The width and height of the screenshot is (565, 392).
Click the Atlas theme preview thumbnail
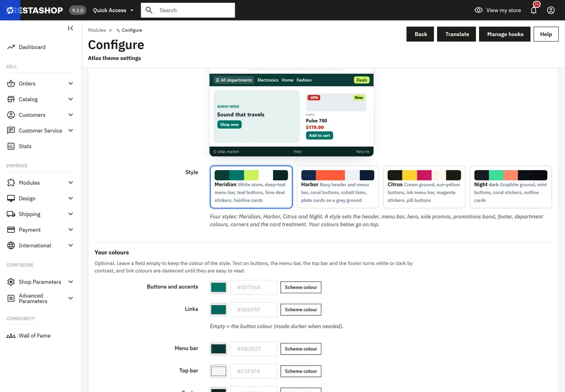pyautogui.click(x=291, y=112)
